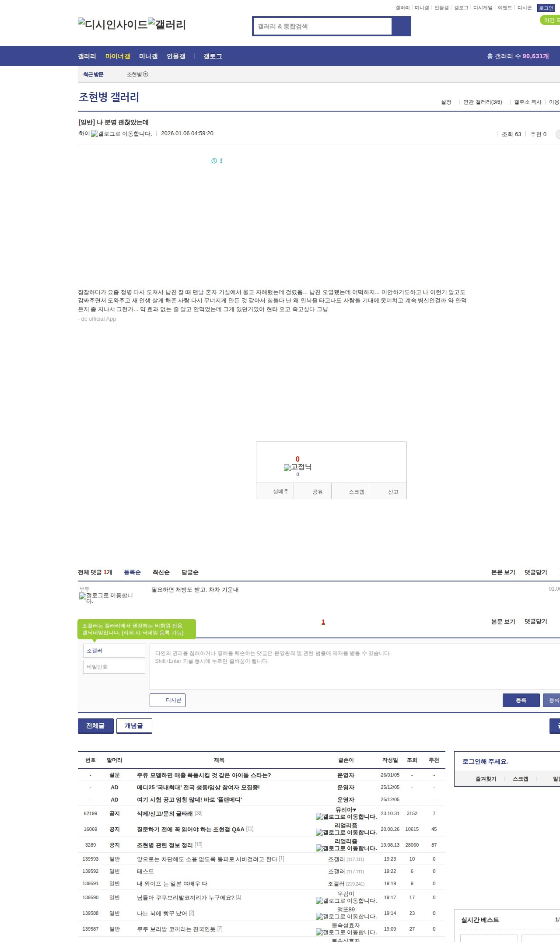
Task: Click the 조회 63 view count
Action: click(x=511, y=134)
